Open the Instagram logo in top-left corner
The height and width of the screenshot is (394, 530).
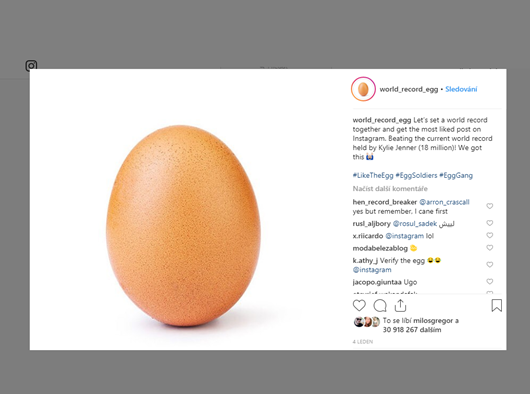point(31,65)
